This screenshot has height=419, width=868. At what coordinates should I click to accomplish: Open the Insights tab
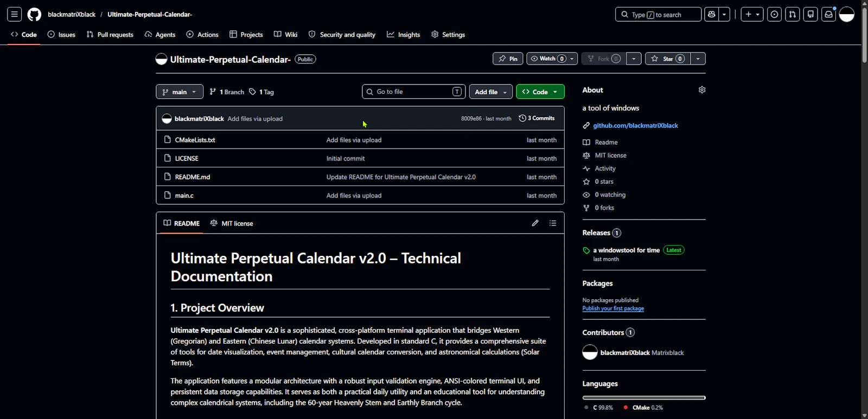[404, 35]
